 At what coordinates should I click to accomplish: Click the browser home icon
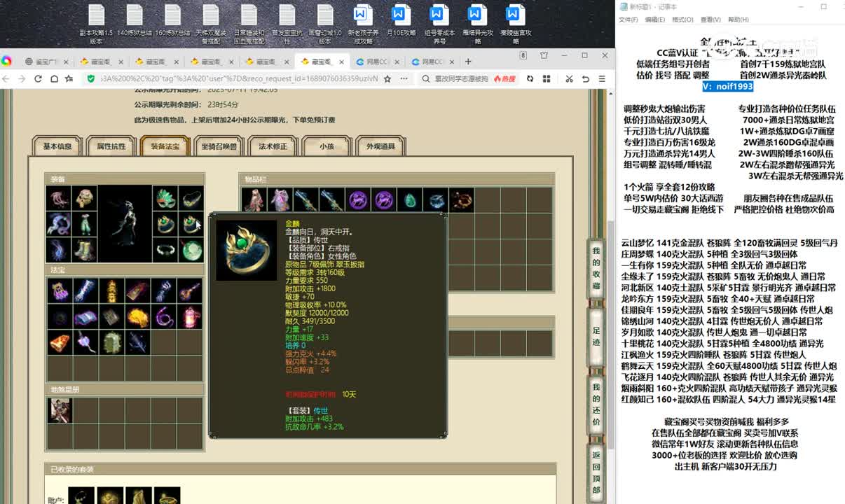point(54,78)
